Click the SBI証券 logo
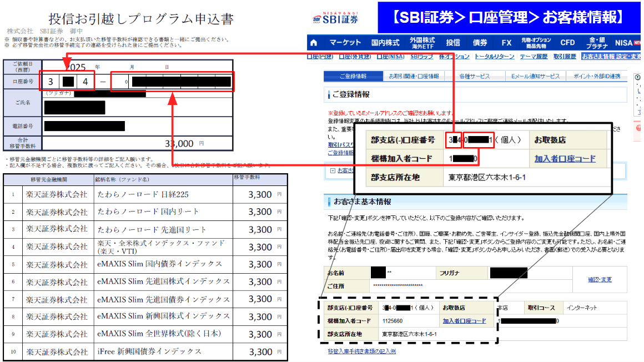Viewport: 644px width, 362px height. coord(335,18)
